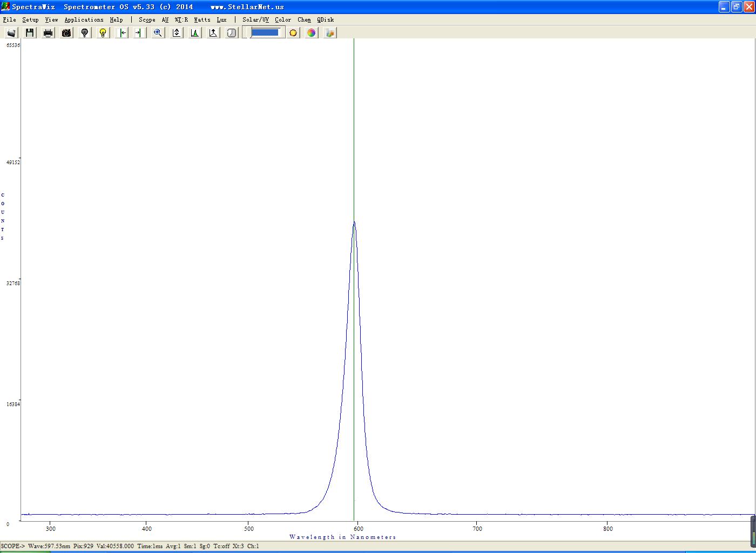The image size is (756, 553).
Task: Click the open file folder icon
Action: coord(11,33)
